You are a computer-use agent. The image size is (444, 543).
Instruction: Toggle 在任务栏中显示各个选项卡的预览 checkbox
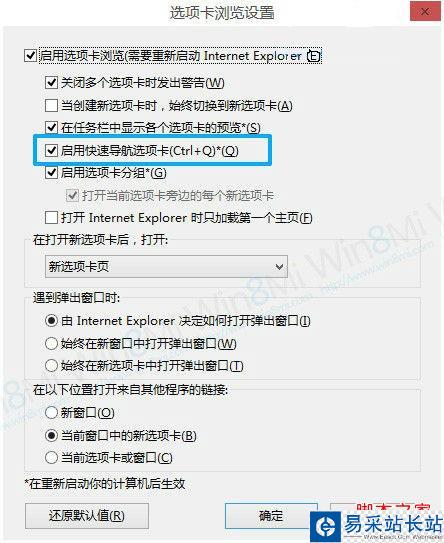coord(51,127)
